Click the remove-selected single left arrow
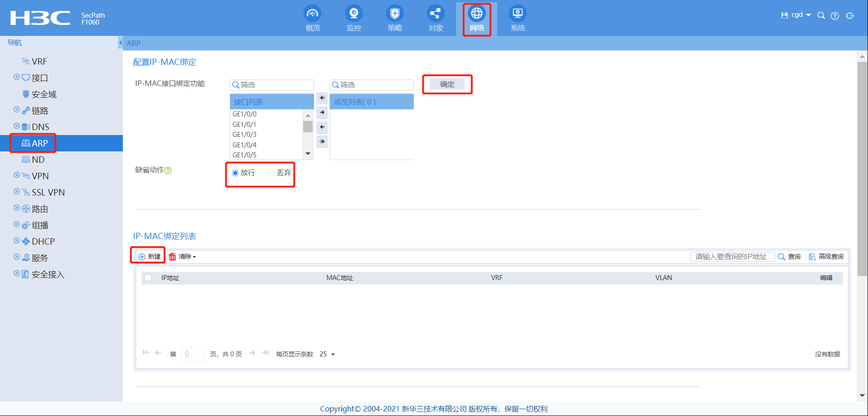The image size is (868, 416). pos(322,127)
